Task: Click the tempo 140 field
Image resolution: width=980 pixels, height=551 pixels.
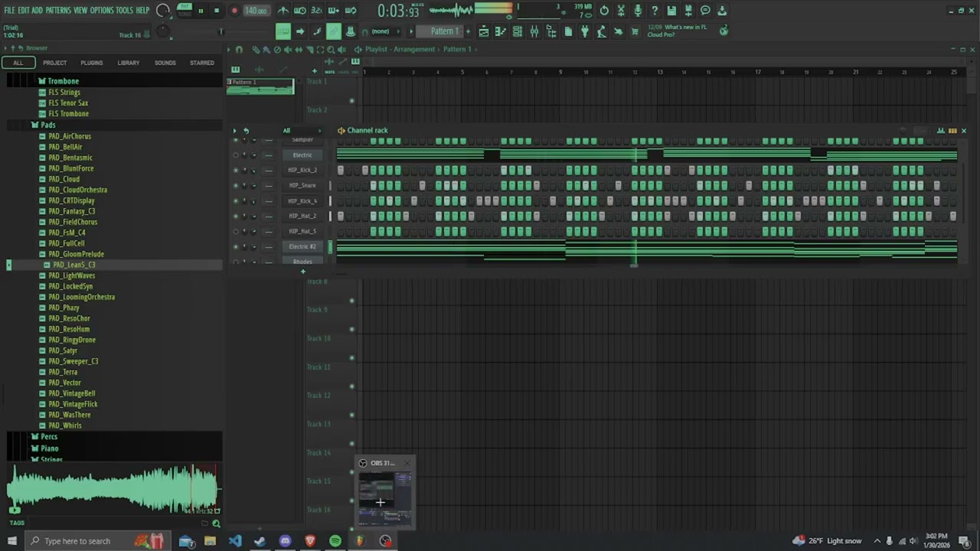Action: 256,11
